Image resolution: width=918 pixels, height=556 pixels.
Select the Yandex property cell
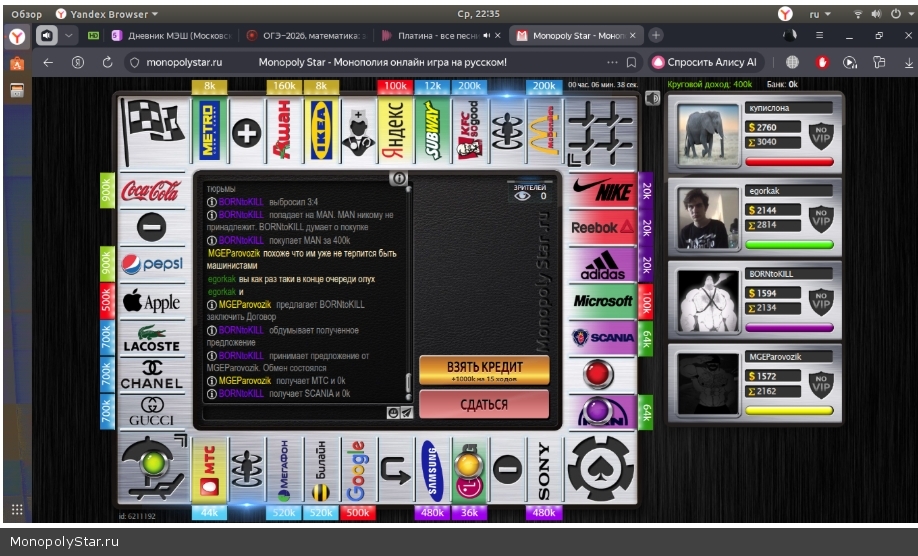[394, 130]
